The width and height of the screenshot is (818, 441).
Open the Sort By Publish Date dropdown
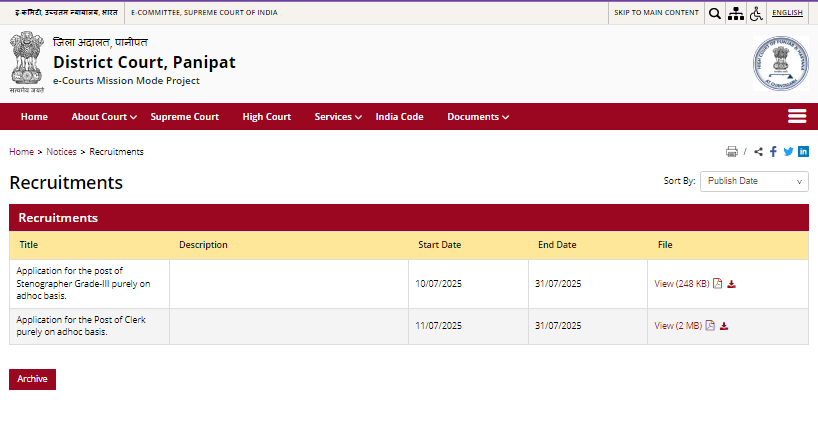click(x=754, y=181)
